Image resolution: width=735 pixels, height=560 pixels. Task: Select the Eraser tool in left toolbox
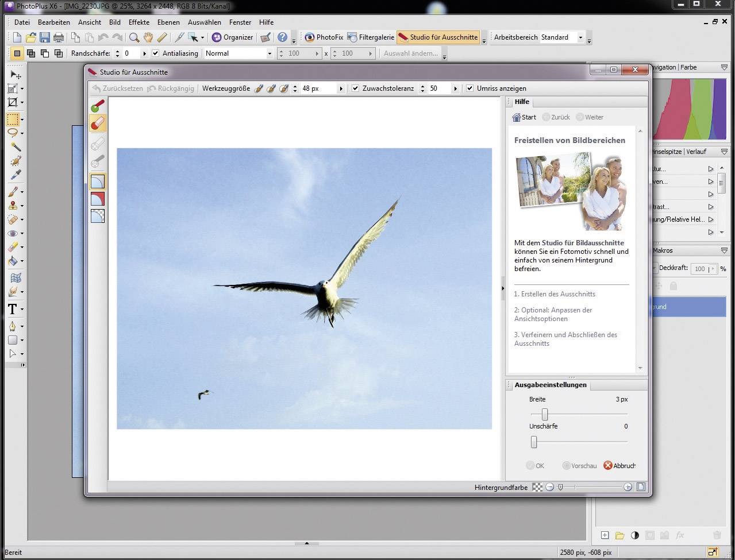tap(13, 247)
